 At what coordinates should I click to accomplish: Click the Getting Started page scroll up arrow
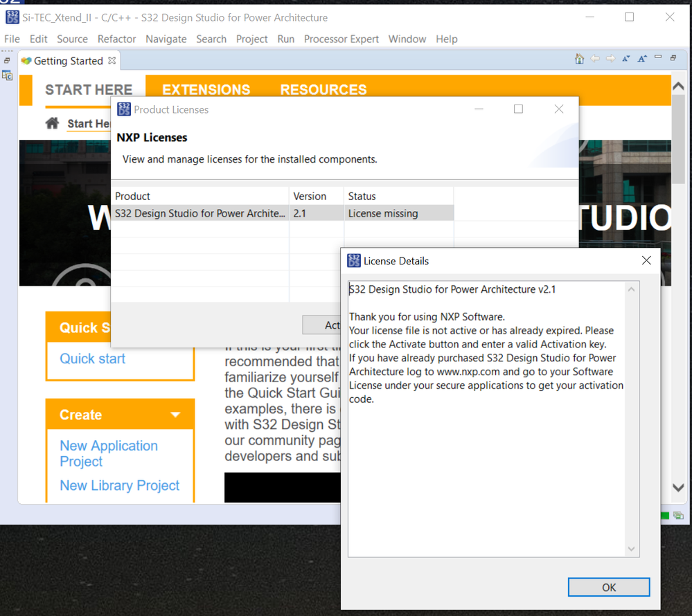click(678, 87)
